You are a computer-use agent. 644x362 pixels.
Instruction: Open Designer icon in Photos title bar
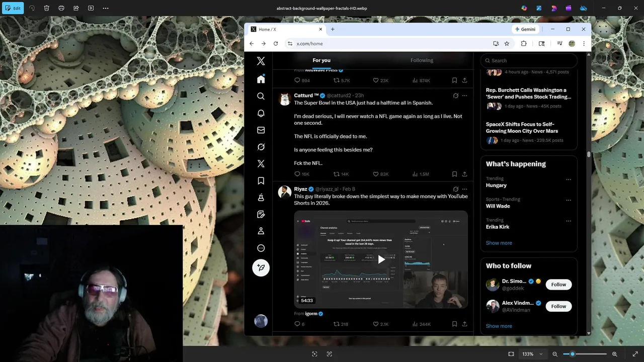[554, 8]
